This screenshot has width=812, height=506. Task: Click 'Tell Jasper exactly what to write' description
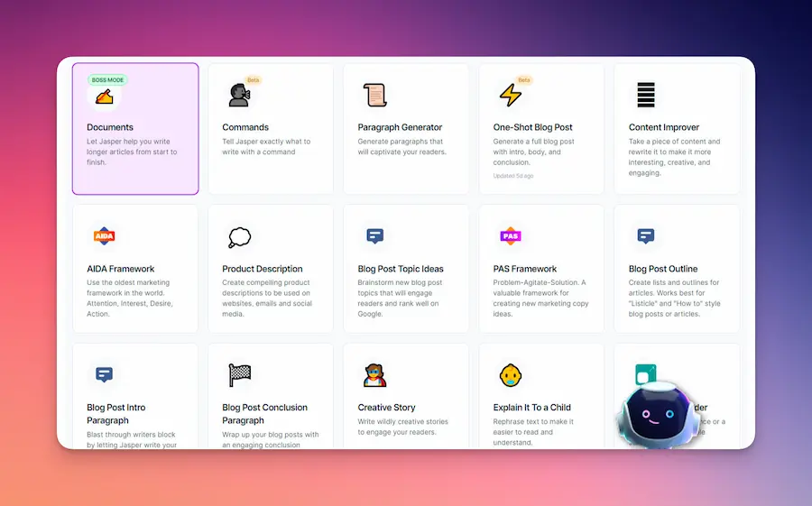tap(266, 147)
